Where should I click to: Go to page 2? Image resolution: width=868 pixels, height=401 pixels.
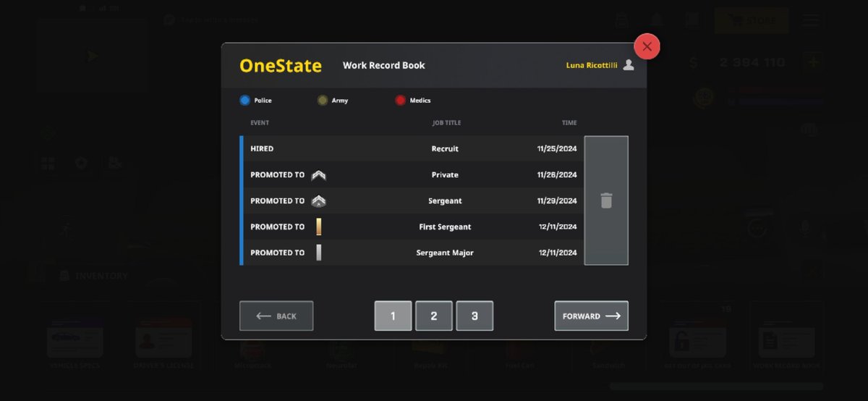(x=434, y=316)
